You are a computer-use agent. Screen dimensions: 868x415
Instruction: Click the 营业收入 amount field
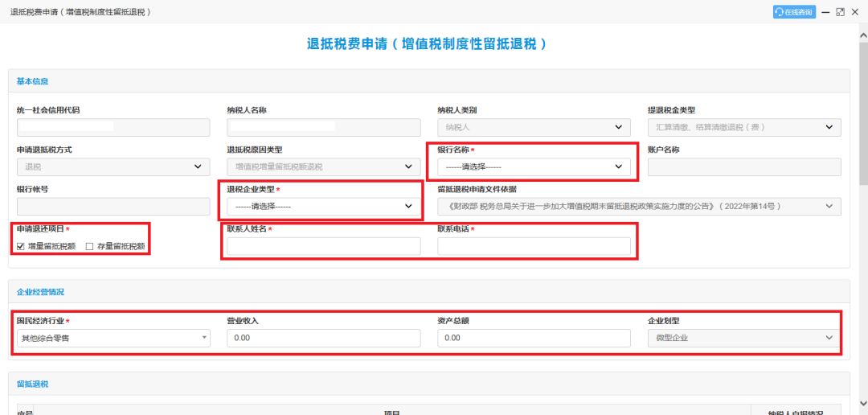coord(323,338)
